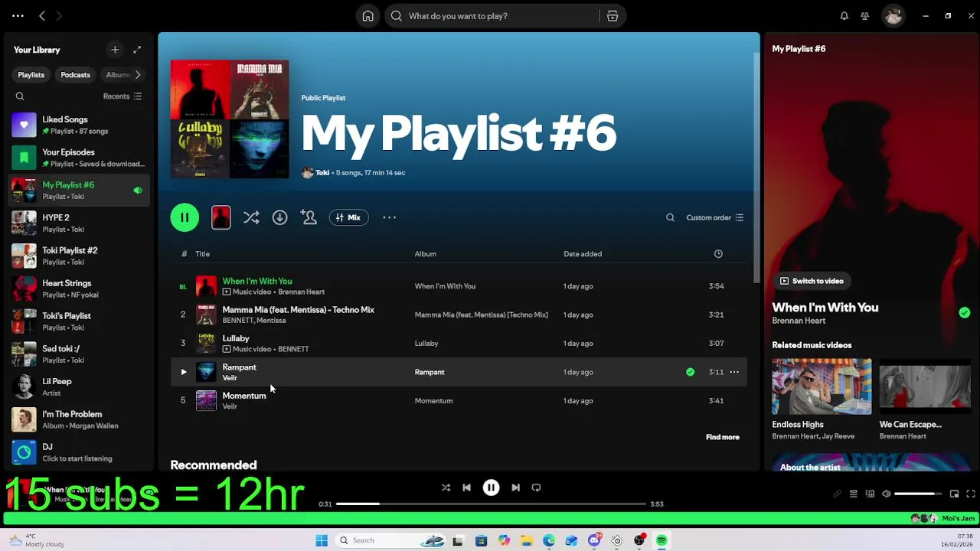This screenshot has width=980, height=551.
Task: Open the three-dot app menu at top left
Action: tap(18, 16)
